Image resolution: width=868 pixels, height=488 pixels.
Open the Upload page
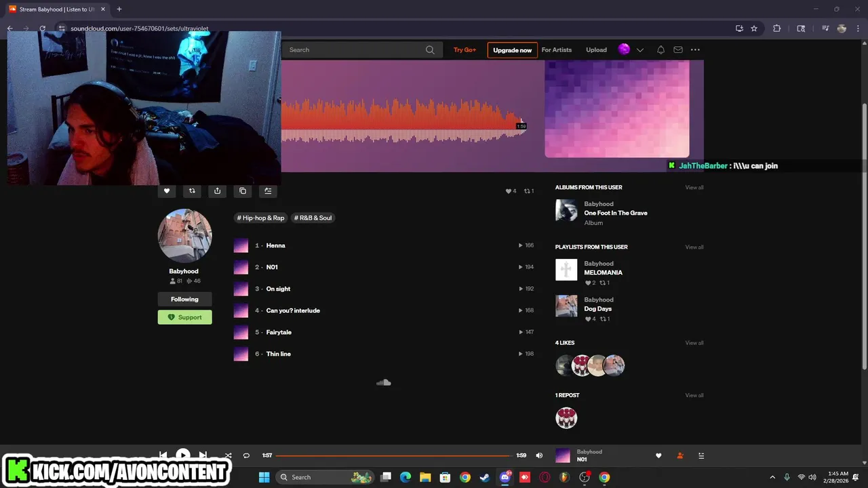(596, 49)
